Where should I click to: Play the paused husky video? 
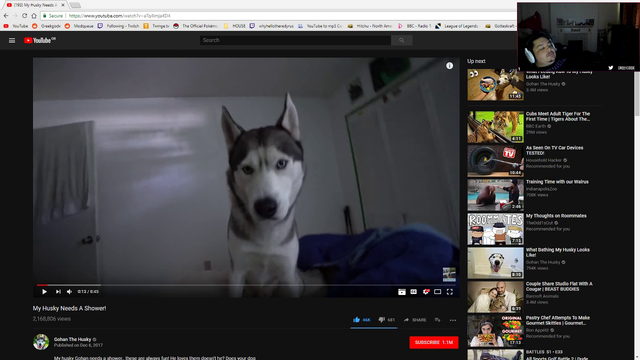point(44,291)
